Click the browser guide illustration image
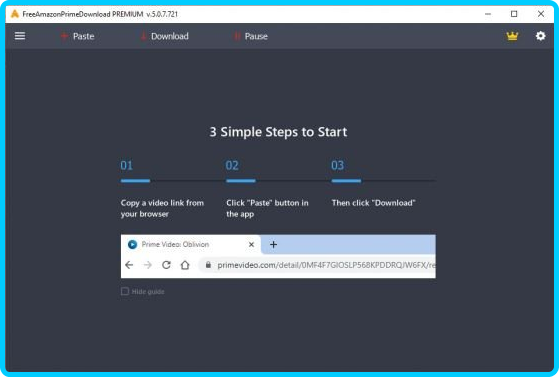 pyautogui.click(x=278, y=256)
